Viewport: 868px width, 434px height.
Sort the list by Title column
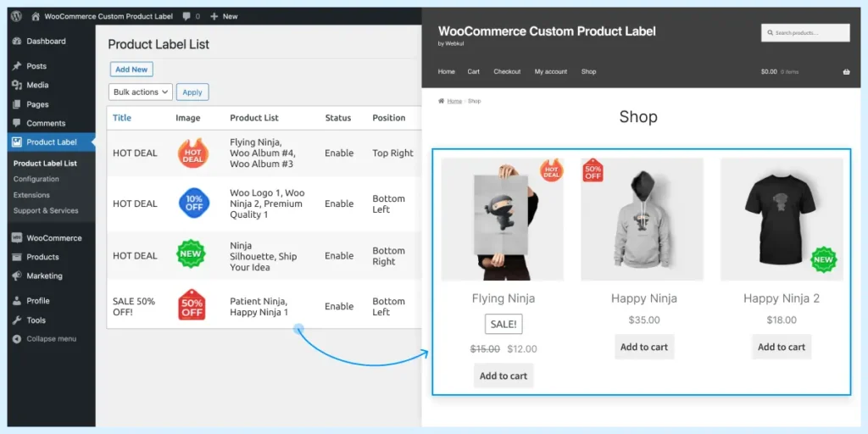tap(122, 118)
